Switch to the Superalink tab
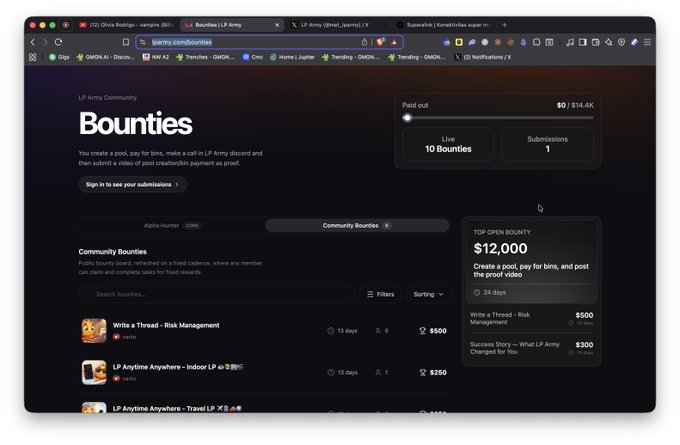This screenshot has width=680, height=445. (444, 25)
